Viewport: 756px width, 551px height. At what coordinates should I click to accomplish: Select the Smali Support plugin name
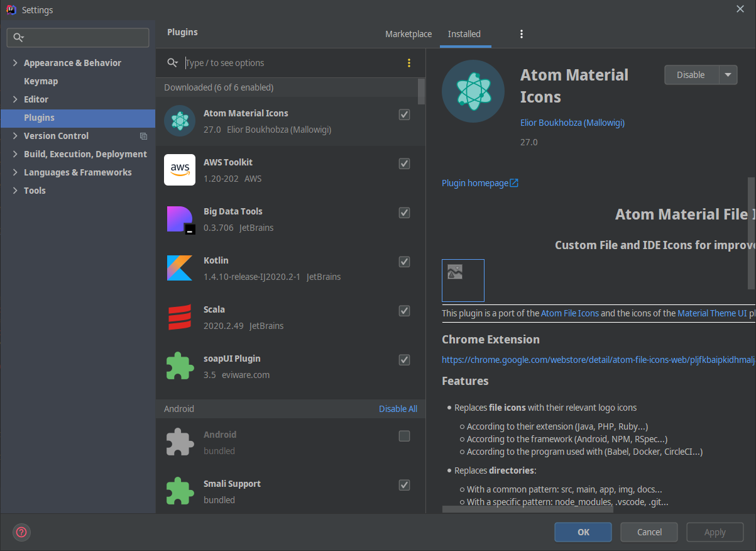232,484
